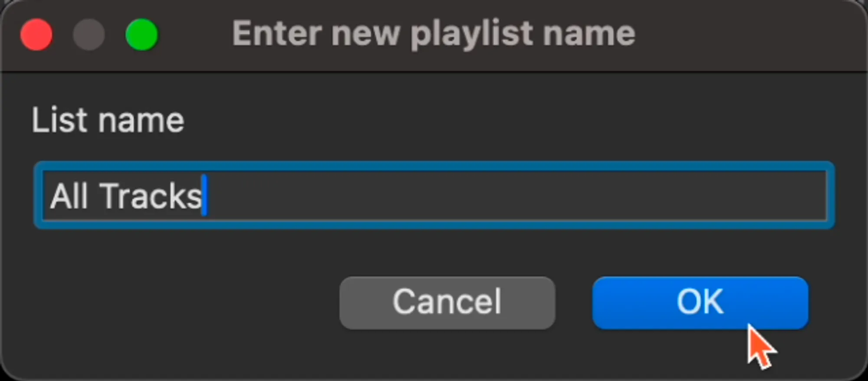Image resolution: width=868 pixels, height=381 pixels.
Task: Maximize the dialog using green button
Action: [141, 34]
